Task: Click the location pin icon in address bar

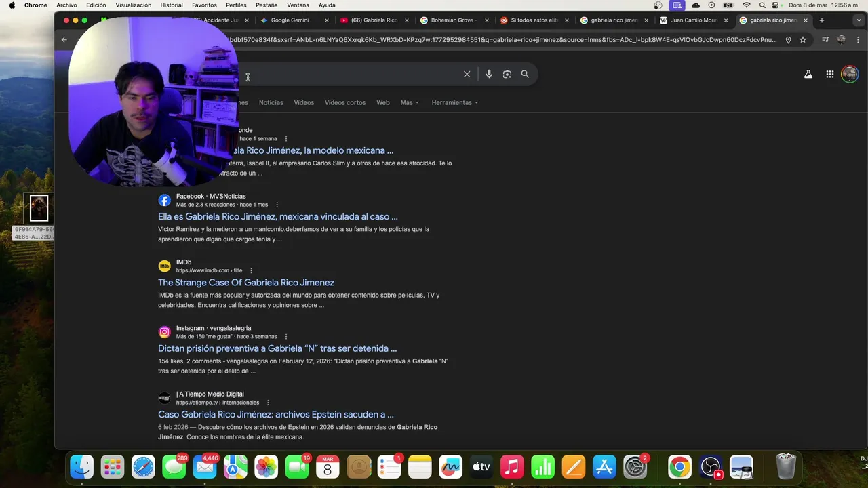Action: click(788, 40)
